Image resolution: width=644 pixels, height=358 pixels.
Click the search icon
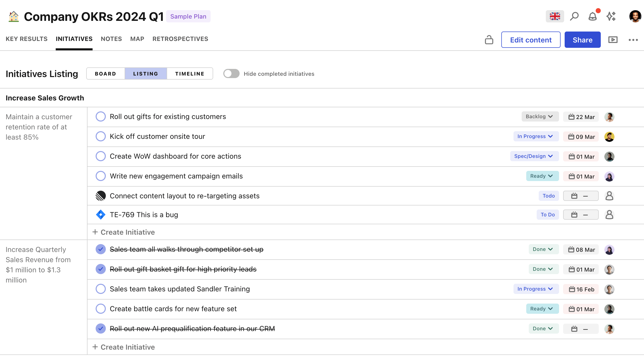point(574,16)
